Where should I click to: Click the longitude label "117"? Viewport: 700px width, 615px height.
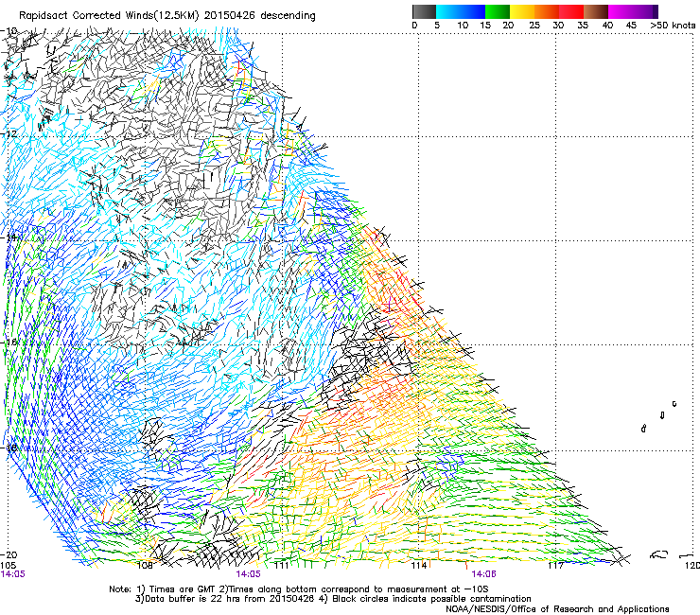click(556, 566)
